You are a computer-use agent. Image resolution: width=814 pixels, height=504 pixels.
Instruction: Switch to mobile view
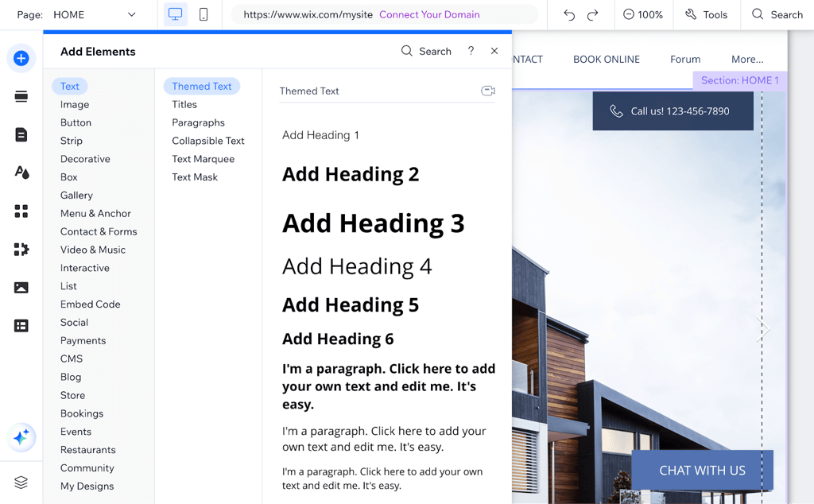203,14
